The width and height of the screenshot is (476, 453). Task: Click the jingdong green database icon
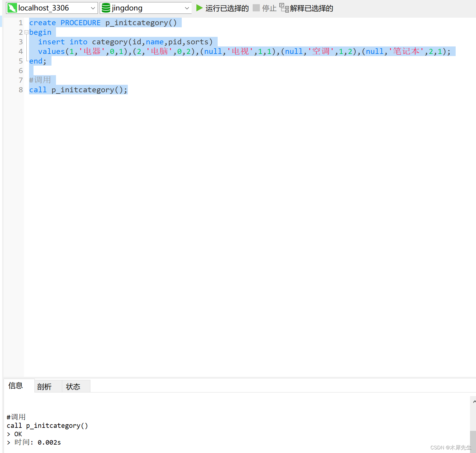106,8
